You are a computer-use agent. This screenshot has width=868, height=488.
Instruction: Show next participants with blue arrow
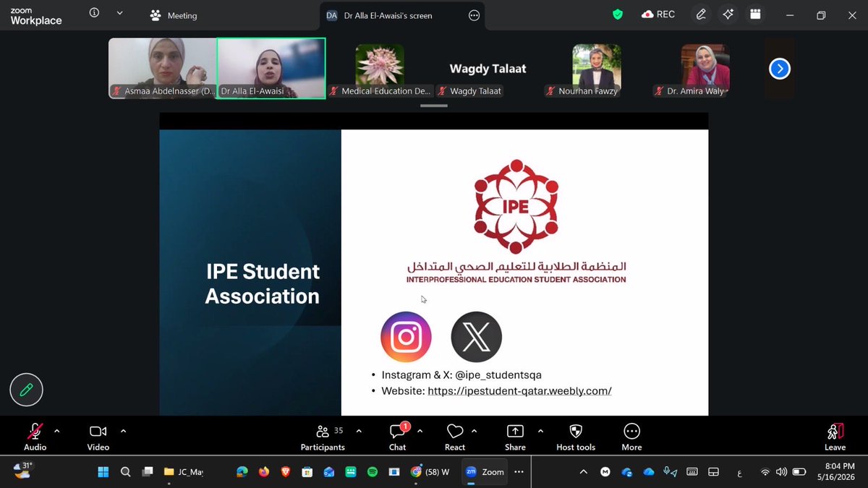coord(780,69)
